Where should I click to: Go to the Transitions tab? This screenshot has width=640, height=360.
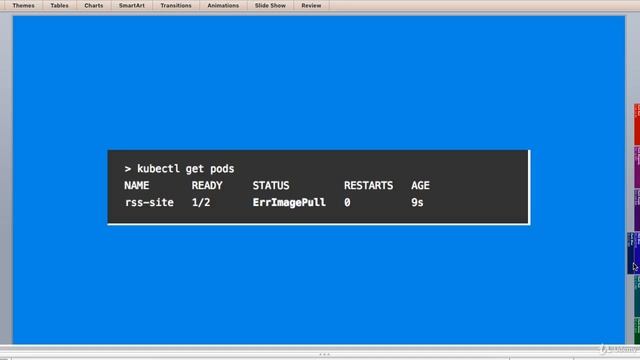click(176, 6)
